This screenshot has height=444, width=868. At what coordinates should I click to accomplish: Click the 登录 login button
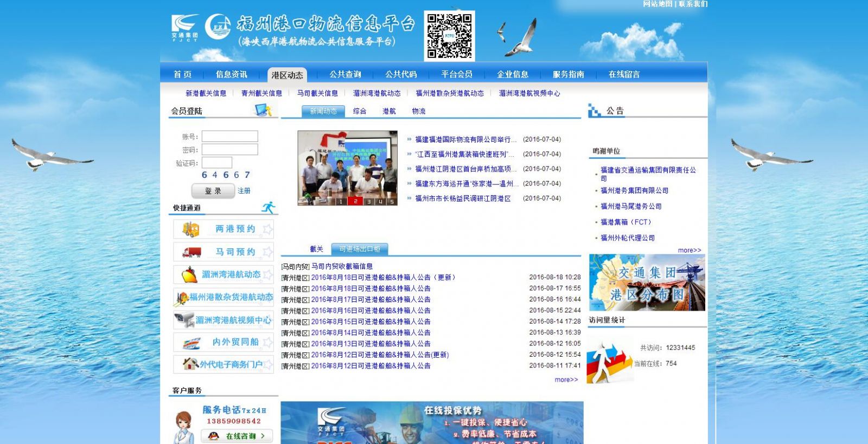coord(213,191)
